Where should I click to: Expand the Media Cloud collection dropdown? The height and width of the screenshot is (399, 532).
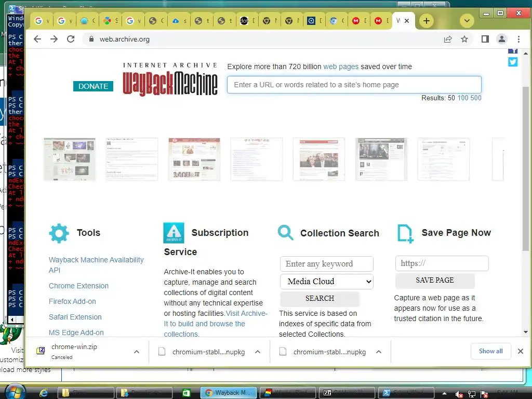[327, 282]
